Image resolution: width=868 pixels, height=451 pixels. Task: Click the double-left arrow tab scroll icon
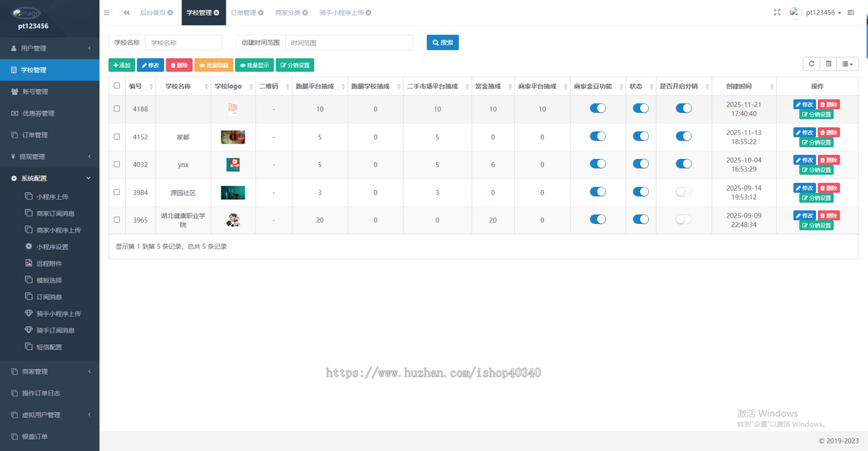[x=127, y=12]
